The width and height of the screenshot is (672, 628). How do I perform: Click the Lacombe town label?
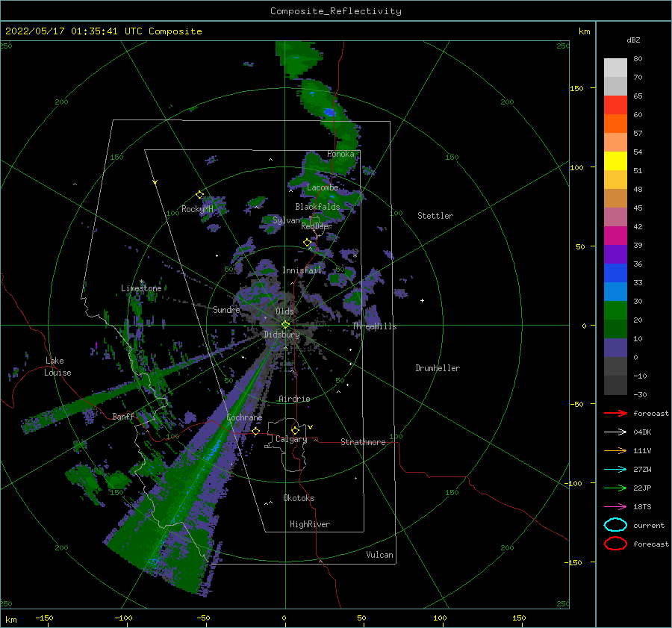tap(323, 187)
